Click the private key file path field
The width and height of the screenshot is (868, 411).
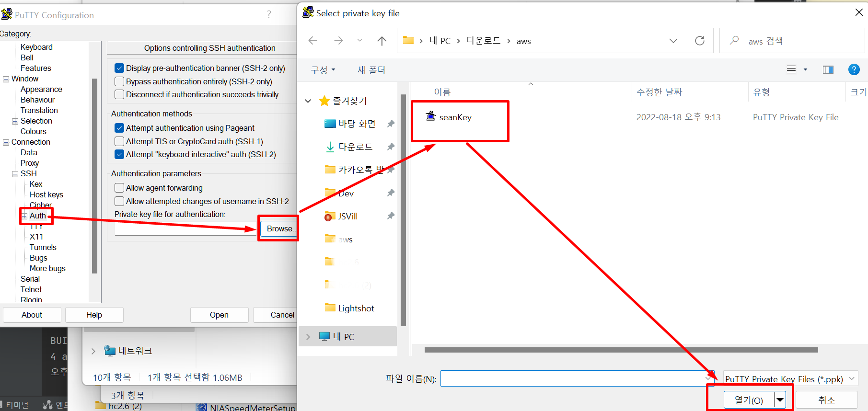(186, 228)
